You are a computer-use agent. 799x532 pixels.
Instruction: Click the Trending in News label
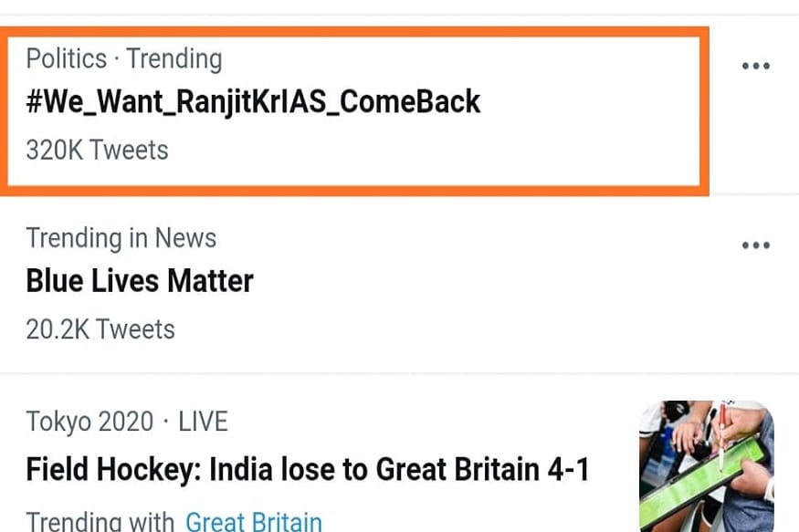pyautogui.click(x=121, y=238)
